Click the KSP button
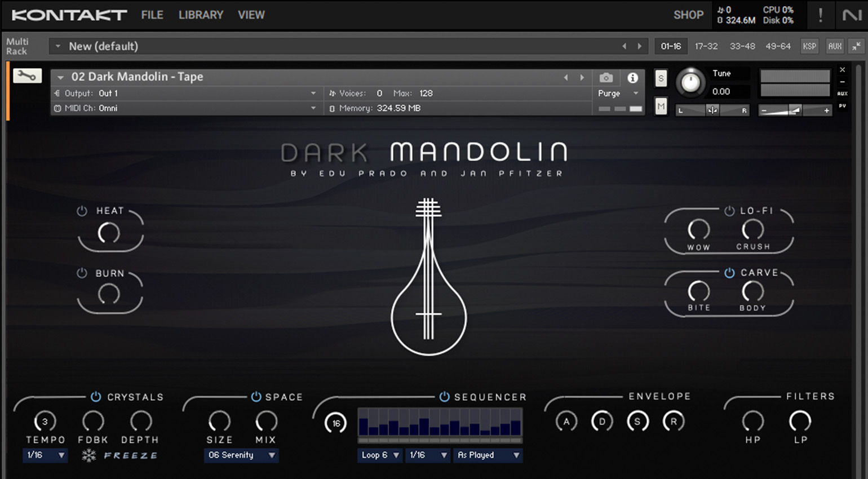This screenshot has width=868, height=479. tap(809, 46)
